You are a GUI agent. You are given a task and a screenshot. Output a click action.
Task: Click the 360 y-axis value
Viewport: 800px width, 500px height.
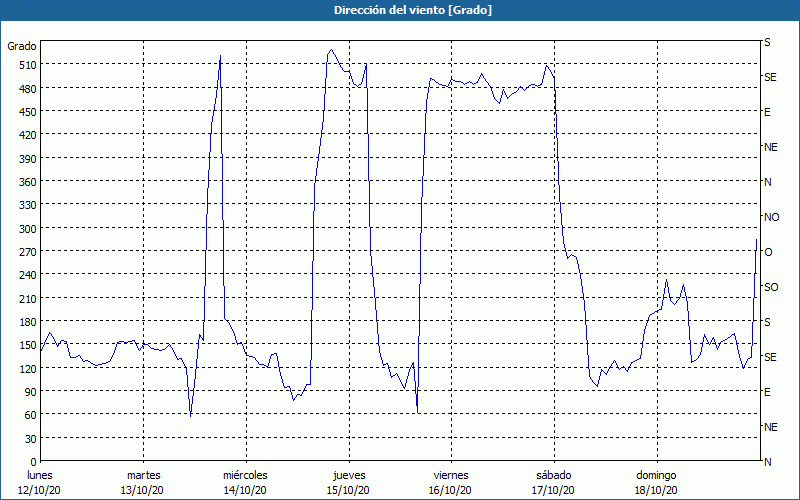[x=28, y=182]
